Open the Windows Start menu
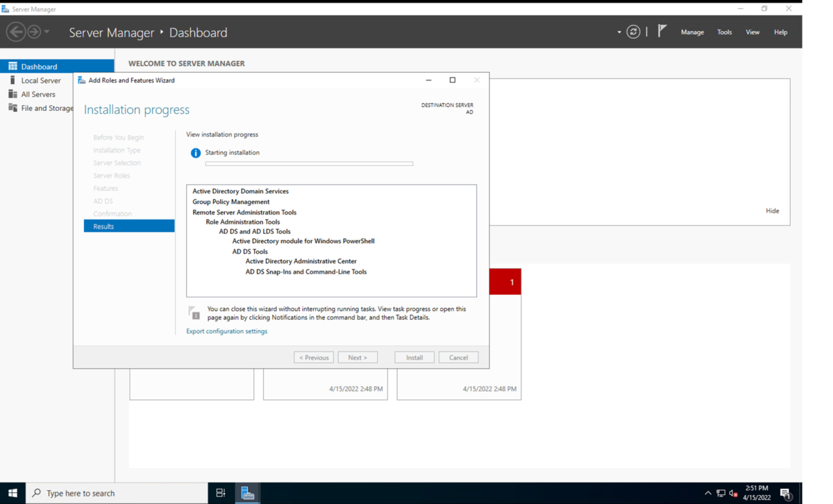833x504 pixels. 12,493
